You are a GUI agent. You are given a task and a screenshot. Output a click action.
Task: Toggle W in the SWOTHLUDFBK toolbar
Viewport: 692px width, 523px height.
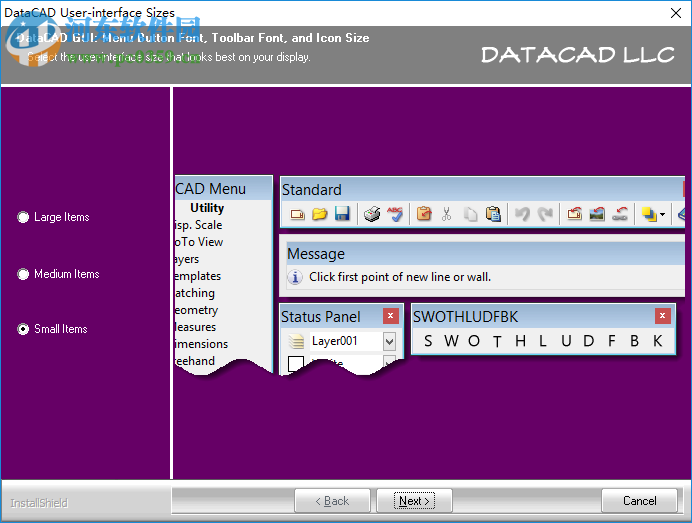point(451,341)
